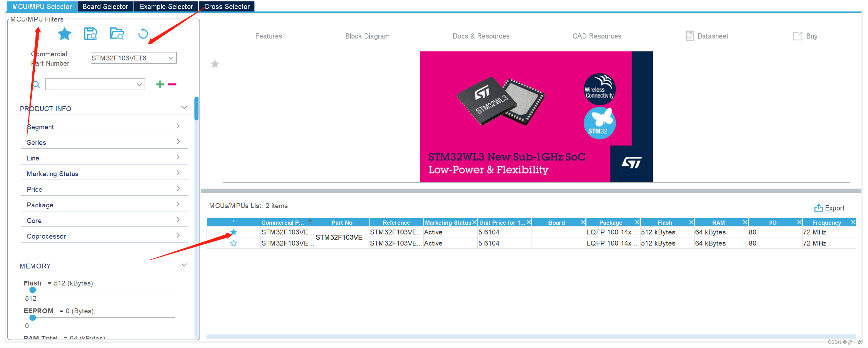The height and width of the screenshot is (348, 868).
Task: Remove the Unit Price column
Action: coord(529,222)
